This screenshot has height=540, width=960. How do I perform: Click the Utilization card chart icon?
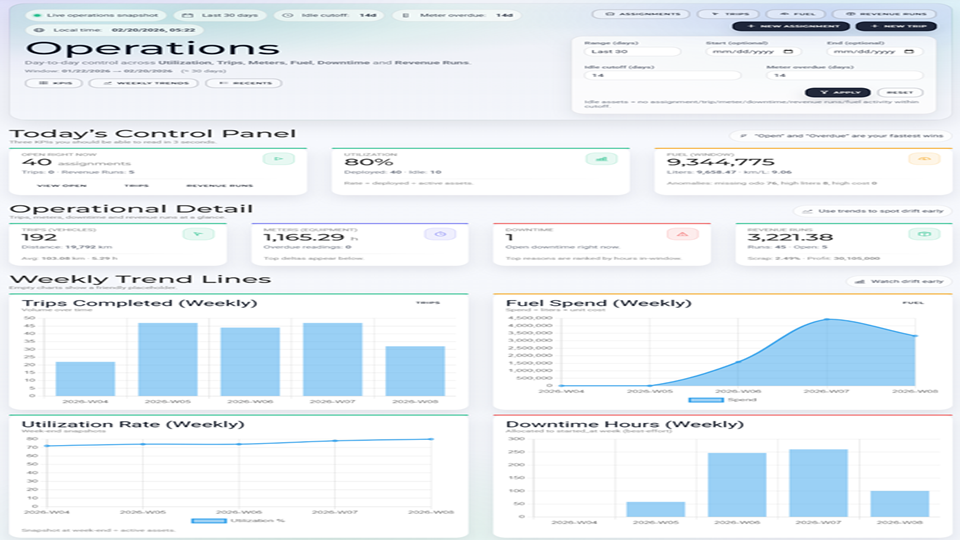click(x=601, y=158)
